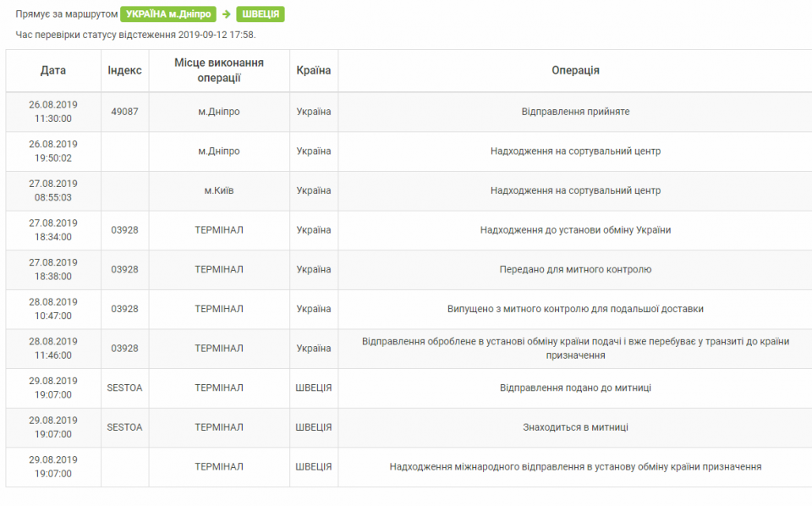Screen dimensions: 812x506
Task: Select Надходження до установи обміну України
Action: pos(575,230)
